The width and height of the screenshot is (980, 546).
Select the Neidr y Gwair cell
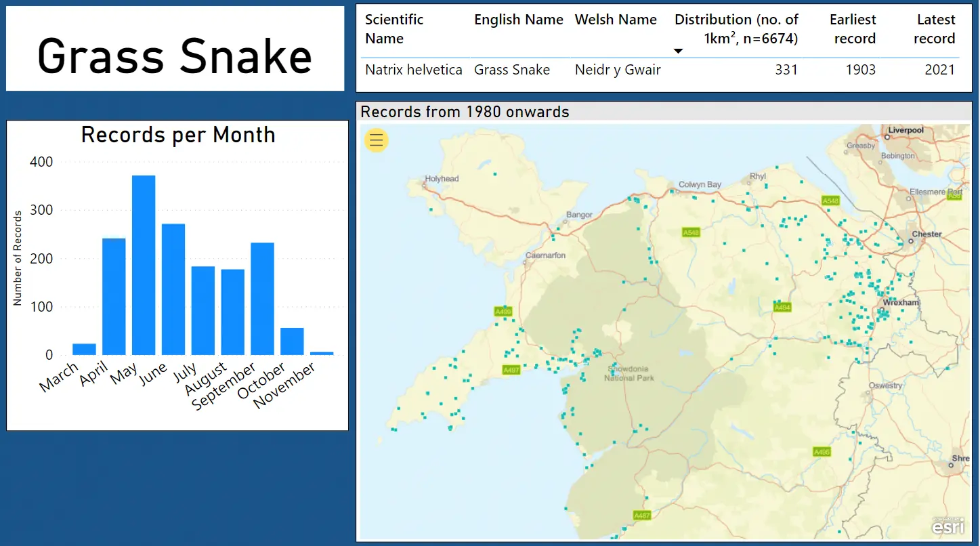(618, 70)
